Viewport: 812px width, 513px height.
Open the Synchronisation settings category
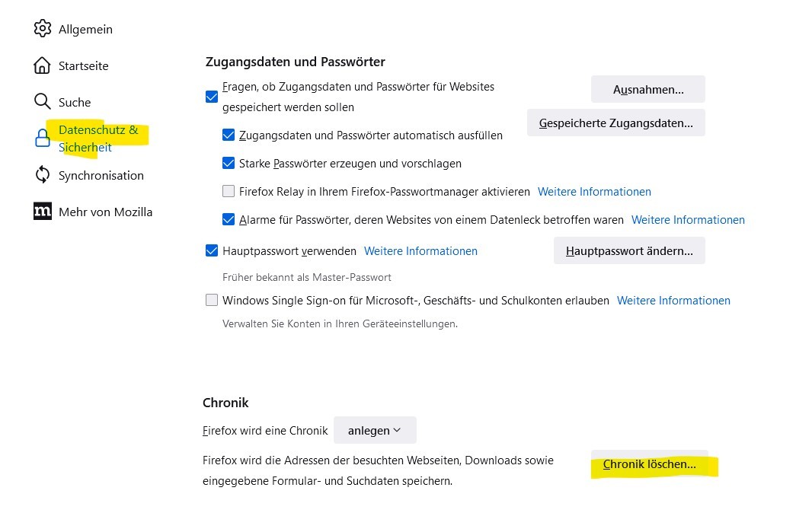pyautogui.click(x=101, y=175)
